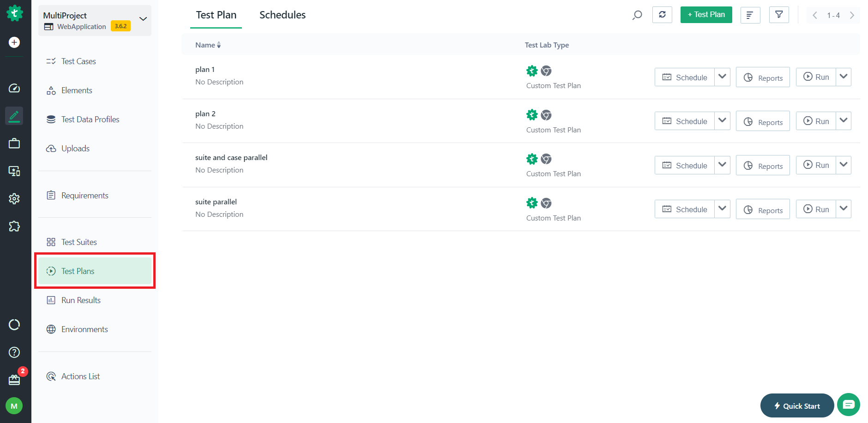Expand Schedule dropdown arrow for plan 1
Image resolution: width=868 pixels, height=423 pixels.
point(723,77)
